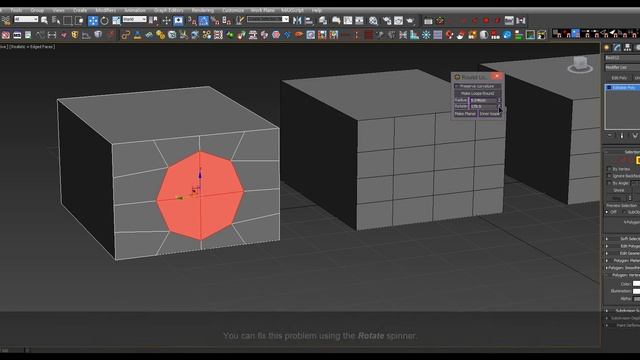Screen dimensions: 640x360
Task: Click the teapot Render Production icon
Action: (x=410, y=20)
